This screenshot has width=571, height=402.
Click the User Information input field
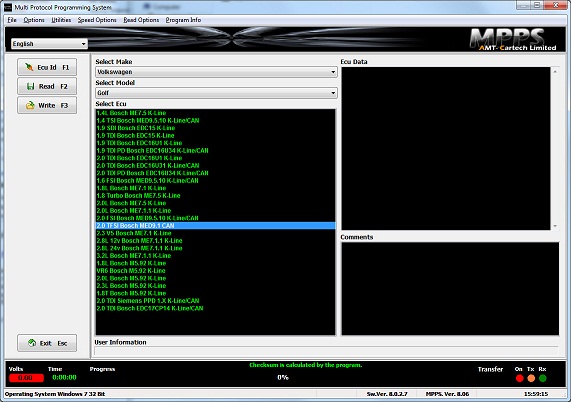click(326, 351)
